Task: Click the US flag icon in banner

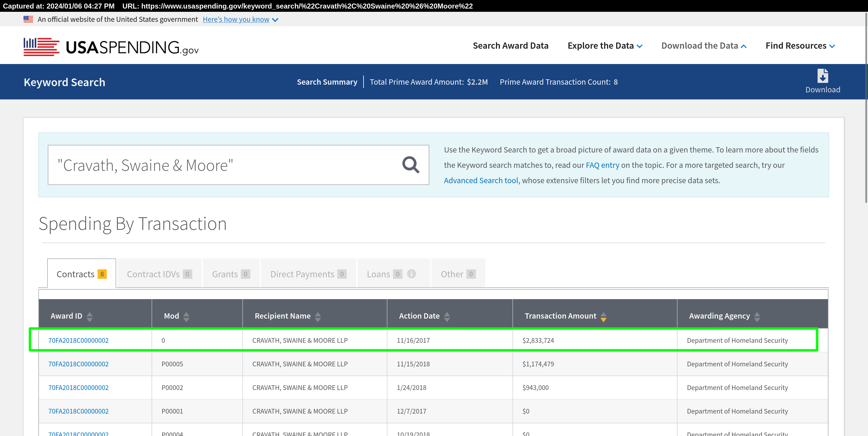Action: pyautogui.click(x=28, y=19)
